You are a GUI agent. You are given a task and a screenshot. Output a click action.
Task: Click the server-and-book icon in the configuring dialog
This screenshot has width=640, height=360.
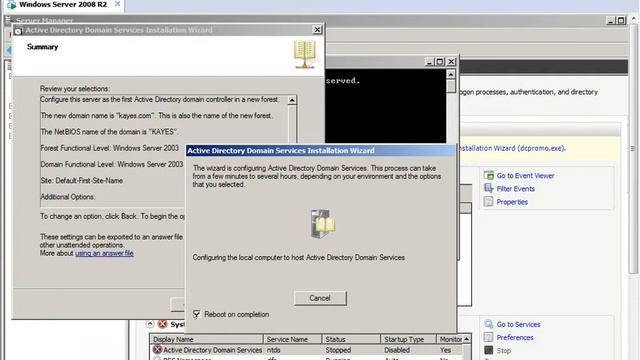322,224
